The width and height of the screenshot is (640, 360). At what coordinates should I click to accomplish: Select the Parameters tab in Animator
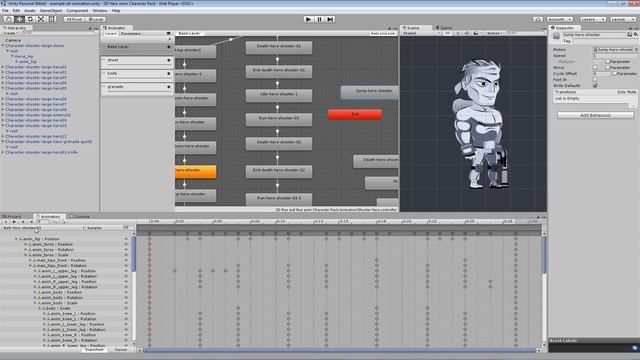click(x=131, y=33)
